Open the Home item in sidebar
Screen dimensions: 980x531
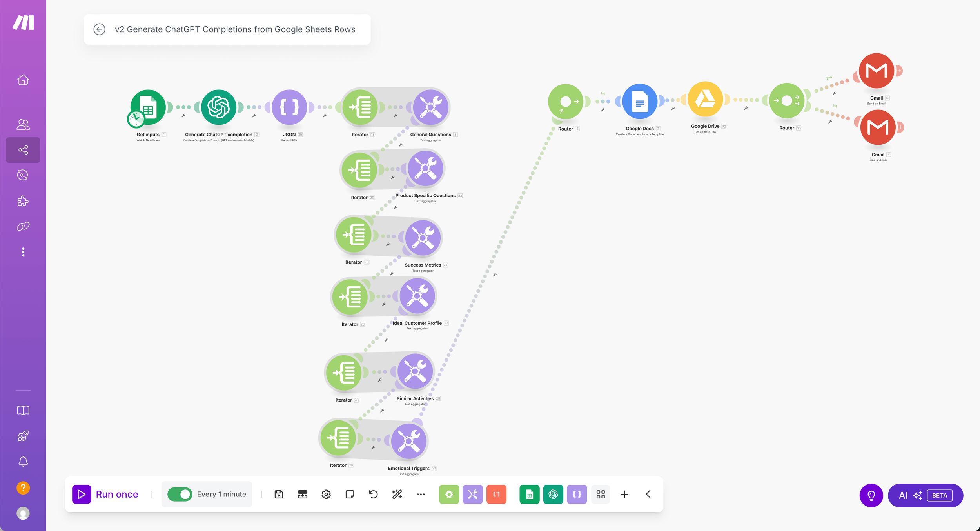tap(23, 80)
